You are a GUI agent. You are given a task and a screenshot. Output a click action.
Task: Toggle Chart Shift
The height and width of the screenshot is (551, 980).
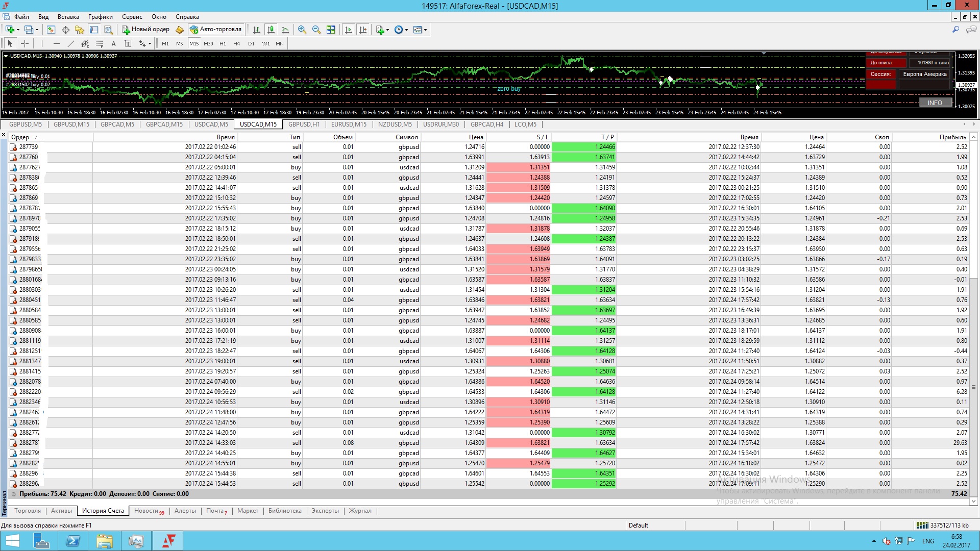(x=363, y=30)
